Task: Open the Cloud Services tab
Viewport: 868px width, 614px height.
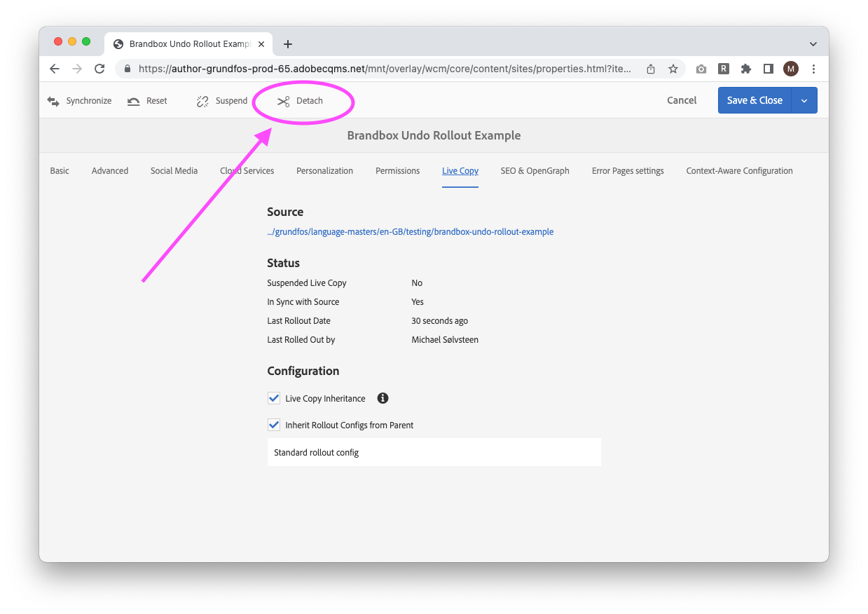Action: pyautogui.click(x=247, y=170)
